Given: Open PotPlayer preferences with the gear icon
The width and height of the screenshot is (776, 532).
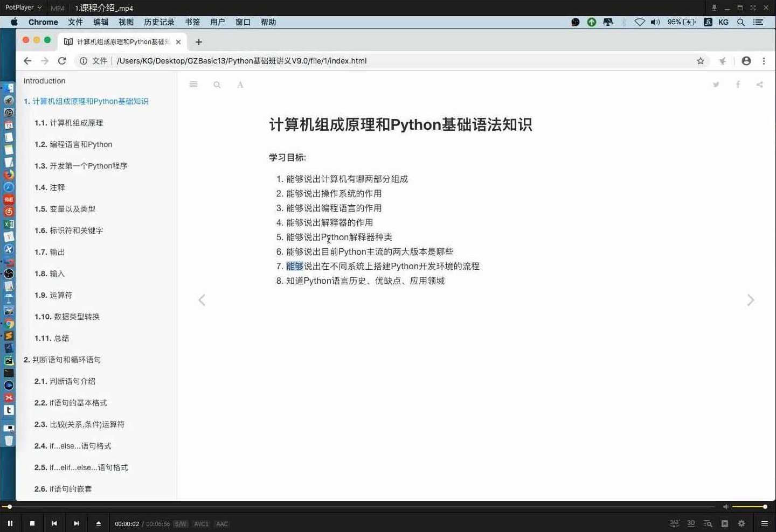Looking at the screenshot, I should [x=742, y=523].
